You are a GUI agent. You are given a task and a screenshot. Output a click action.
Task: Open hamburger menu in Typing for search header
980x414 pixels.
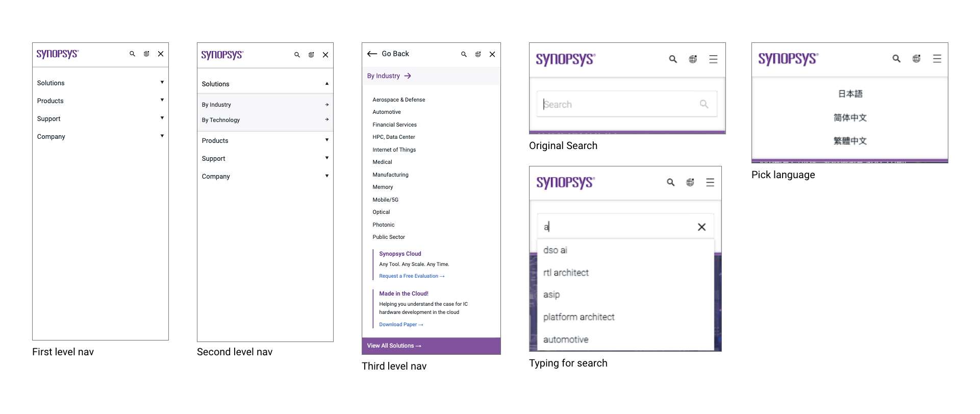pos(710,182)
